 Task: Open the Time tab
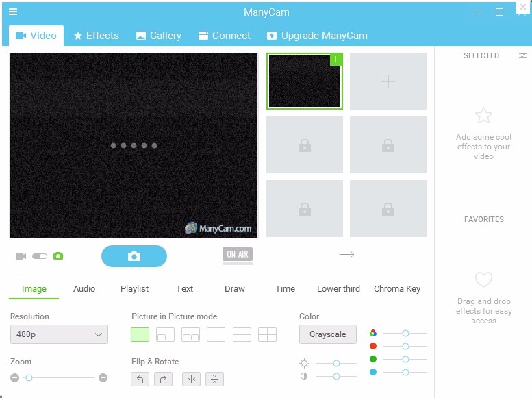[285, 288]
